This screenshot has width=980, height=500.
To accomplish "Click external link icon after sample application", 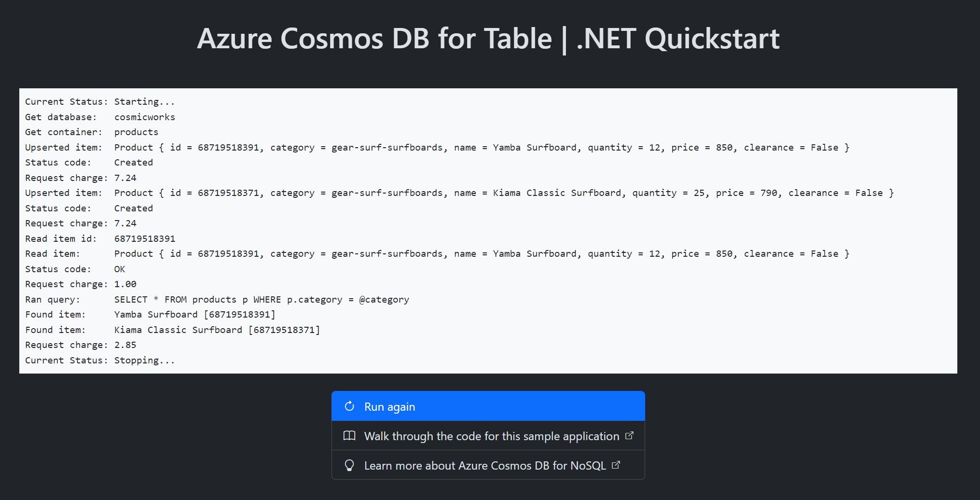I will [629, 436].
